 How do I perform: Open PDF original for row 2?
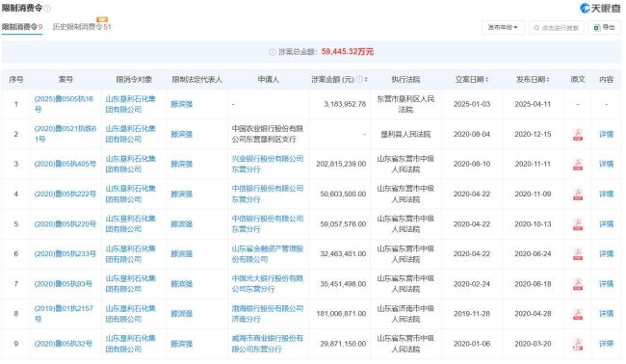tap(577, 135)
